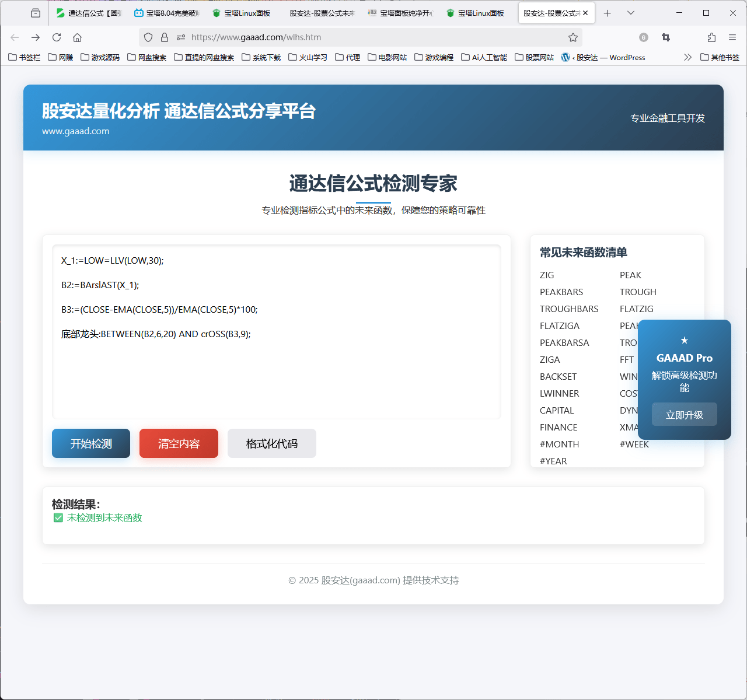Screen dimensions: 747x700
Task: Click 开始检测 to start detection
Action: point(91,443)
